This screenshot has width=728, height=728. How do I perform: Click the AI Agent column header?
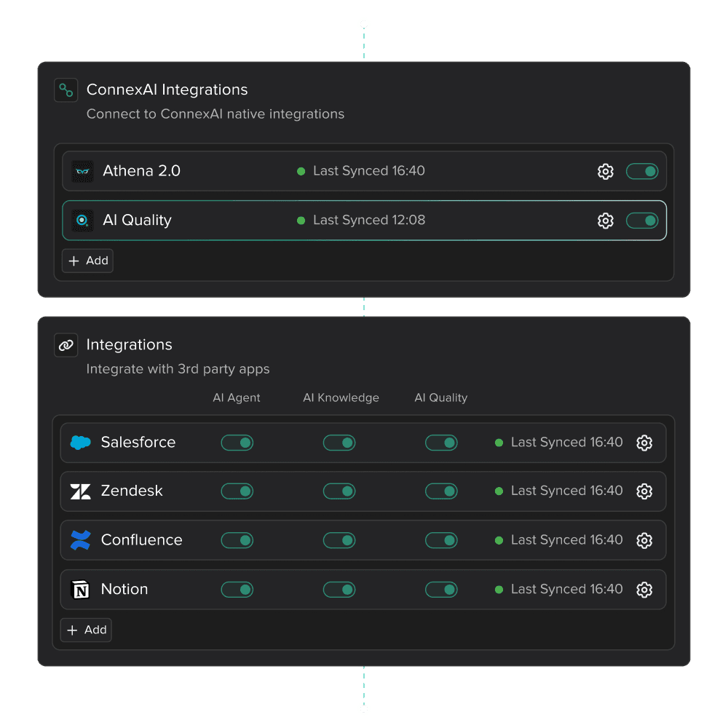(237, 398)
